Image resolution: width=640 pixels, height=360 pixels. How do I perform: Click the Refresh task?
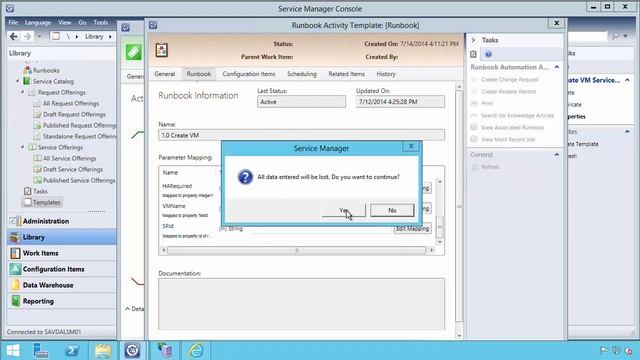pyautogui.click(x=490, y=167)
